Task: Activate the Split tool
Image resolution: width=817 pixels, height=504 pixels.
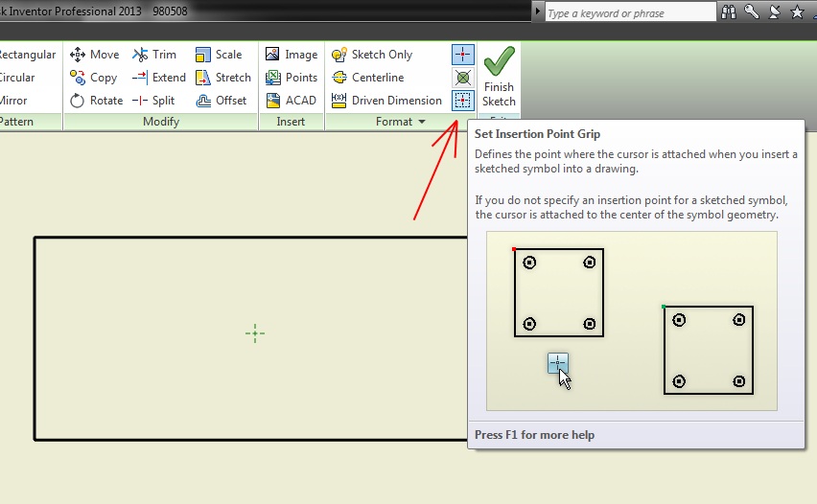Action: click(x=153, y=100)
